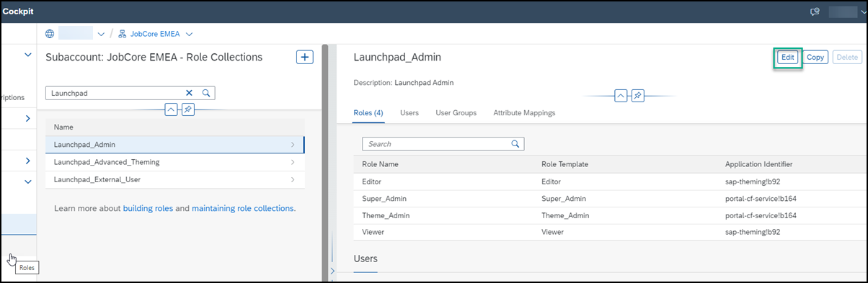Collapse the Launchpad_Admin detail header
Viewport: 868px width, 283px height.
click(621, 96)
